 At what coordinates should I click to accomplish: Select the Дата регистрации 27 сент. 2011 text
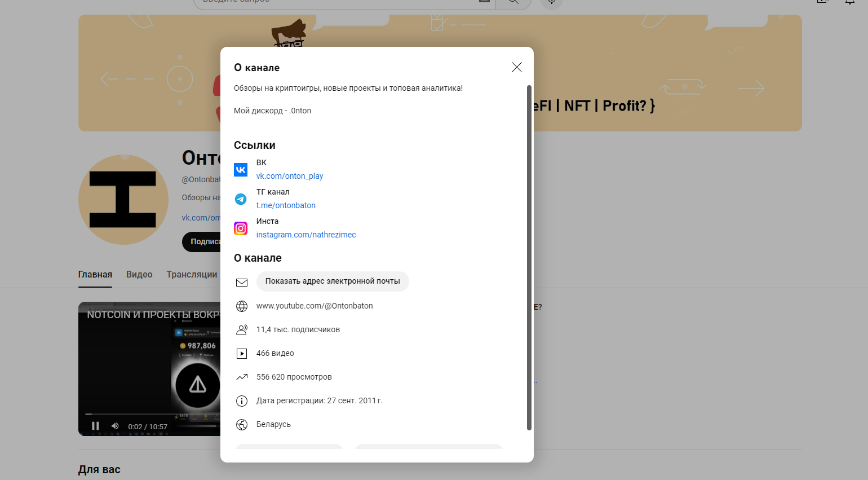(320, 400)
